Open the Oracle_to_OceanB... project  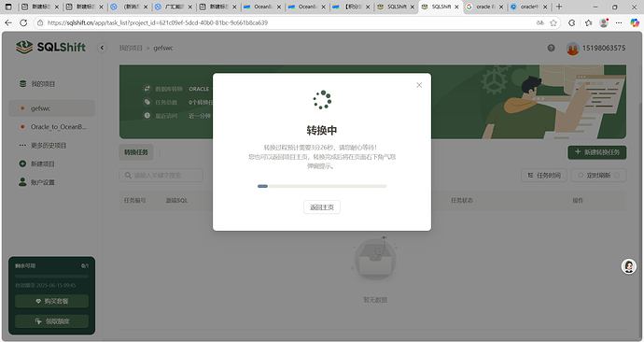pyautogui.click(x=51, y=126)
